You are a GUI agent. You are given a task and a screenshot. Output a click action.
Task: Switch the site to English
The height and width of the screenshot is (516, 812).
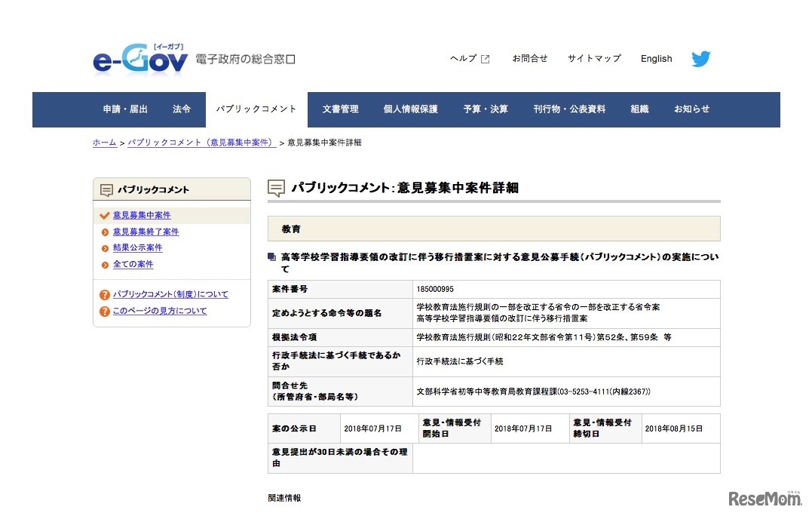[655, 59]
